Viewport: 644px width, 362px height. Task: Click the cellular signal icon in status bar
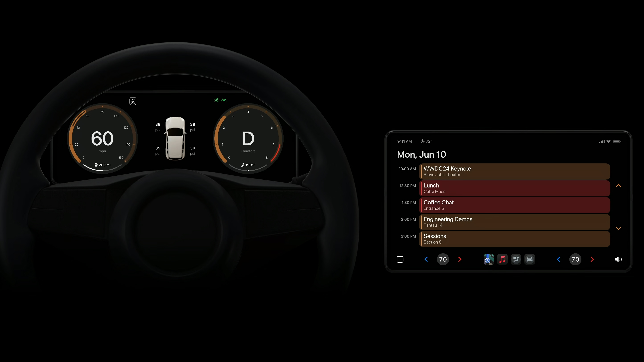point(601,141)
